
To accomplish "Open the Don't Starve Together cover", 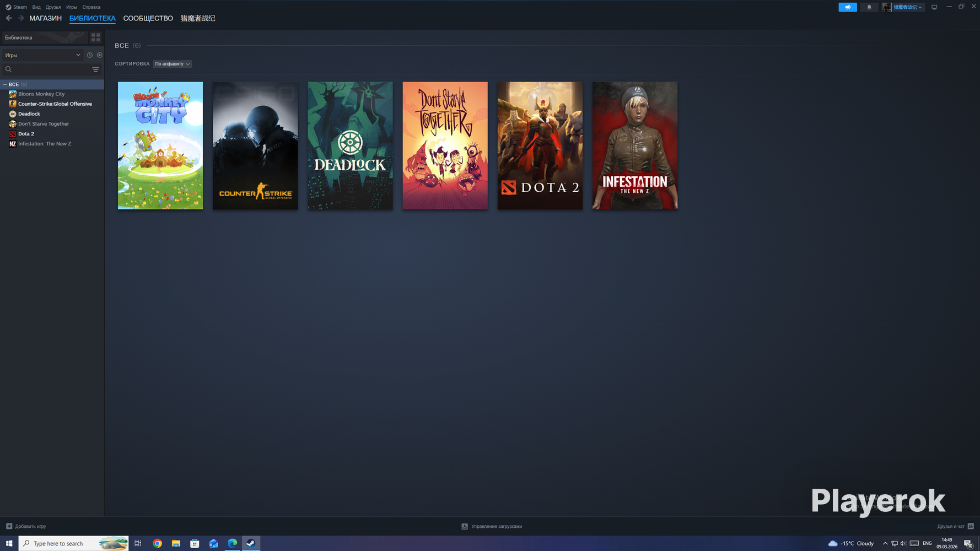I will (445, 145).
